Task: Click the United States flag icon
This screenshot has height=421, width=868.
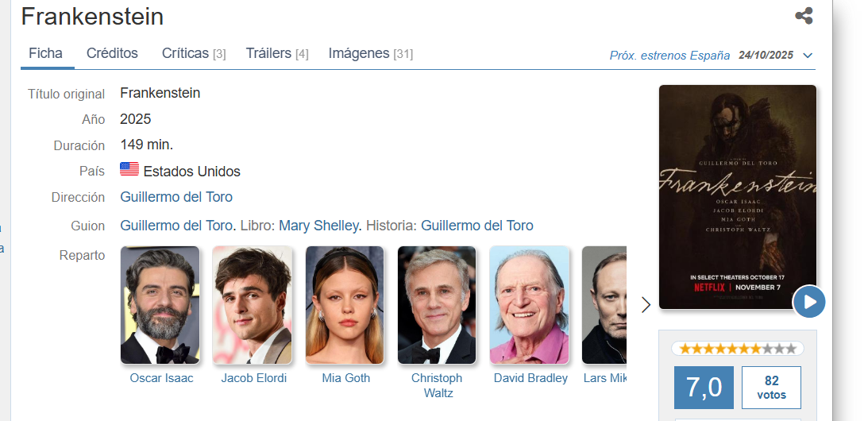Action: (129, 169)
